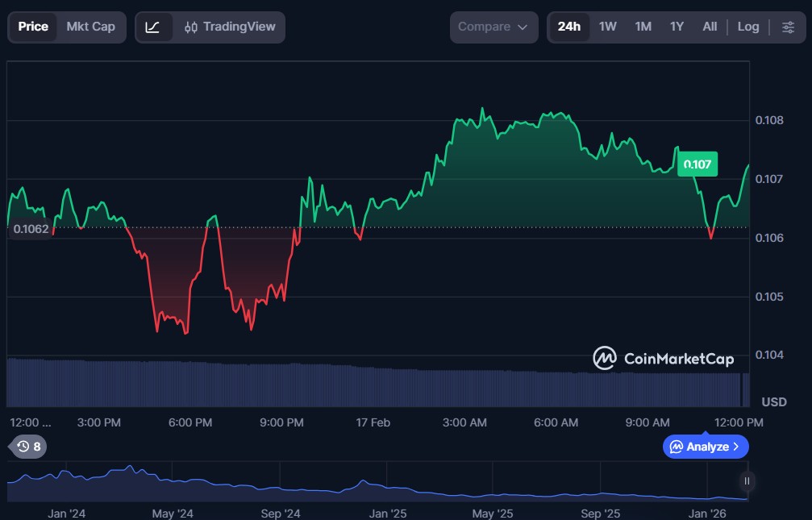812x520 pixels.
Task: Show the 1Y time range
Action: pyautogui.click(x=677, y=27)
